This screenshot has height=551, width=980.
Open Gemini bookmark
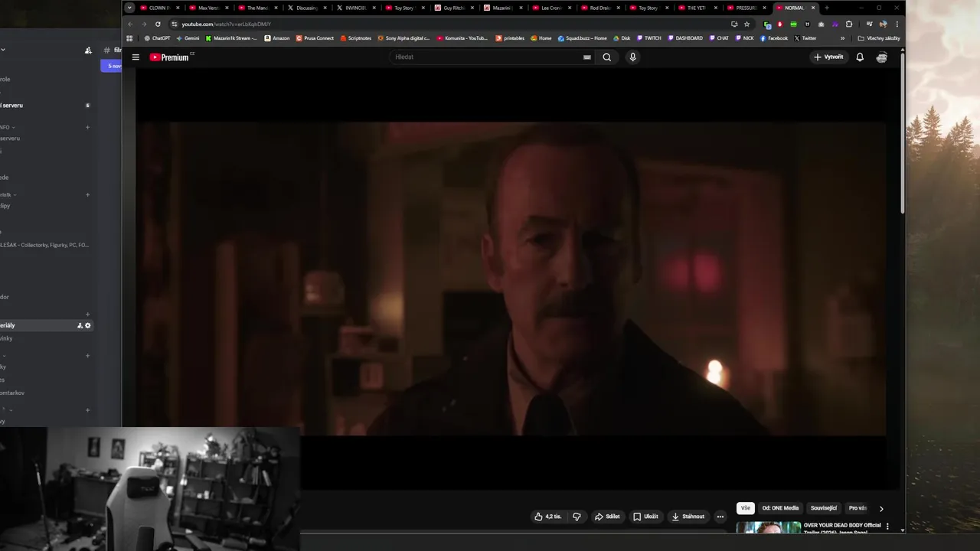188,38
